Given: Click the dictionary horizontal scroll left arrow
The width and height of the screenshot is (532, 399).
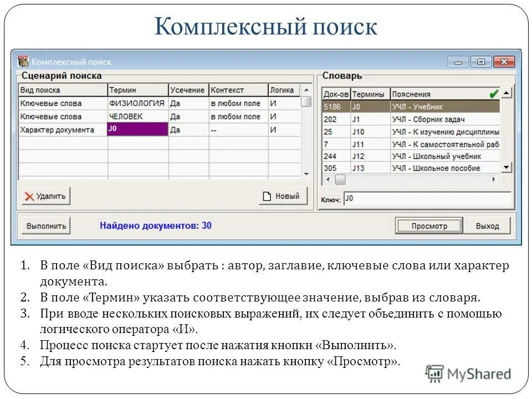Looking at the screenshot, I should point(328,179).
